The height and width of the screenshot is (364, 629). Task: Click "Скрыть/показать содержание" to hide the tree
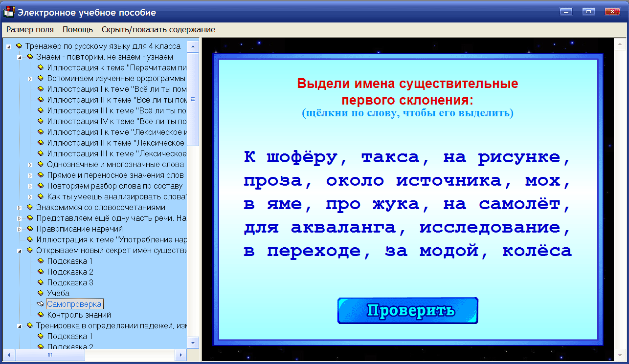157,29
